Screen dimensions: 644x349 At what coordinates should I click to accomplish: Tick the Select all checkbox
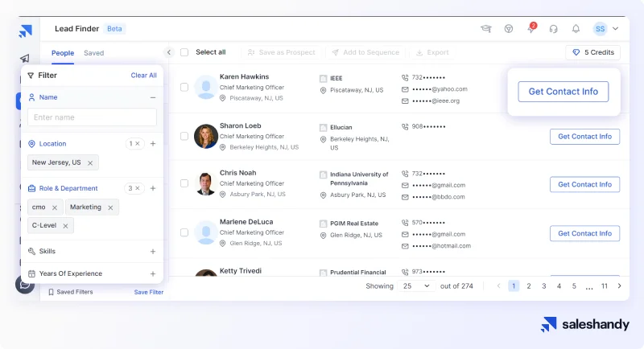point(184,52)
